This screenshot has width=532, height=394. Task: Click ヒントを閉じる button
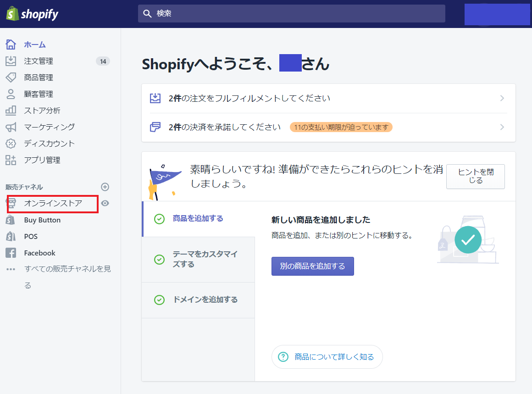(x=475, y=177)
